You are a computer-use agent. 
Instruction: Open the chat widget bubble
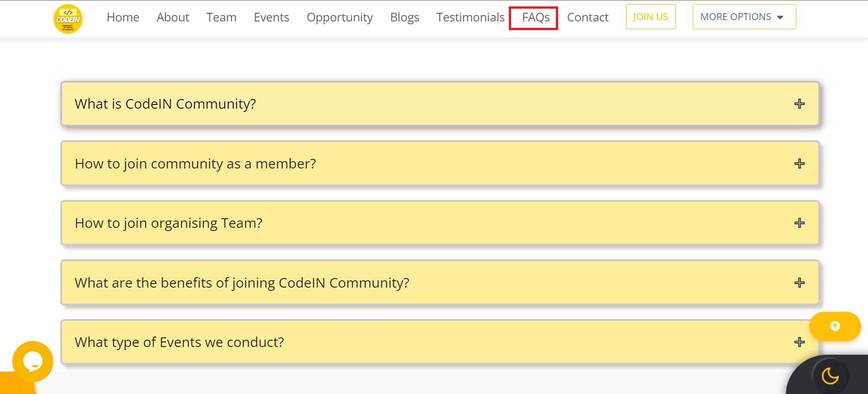(32, 361)
